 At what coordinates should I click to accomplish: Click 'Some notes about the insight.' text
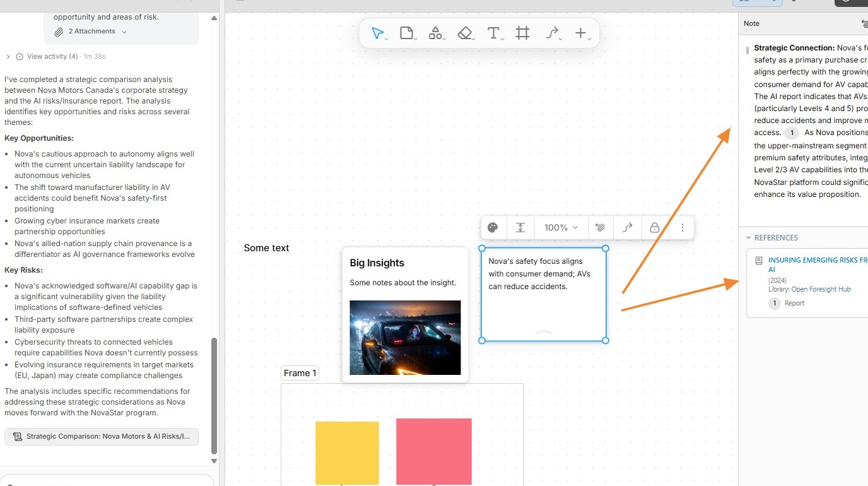tap(402, 283)
